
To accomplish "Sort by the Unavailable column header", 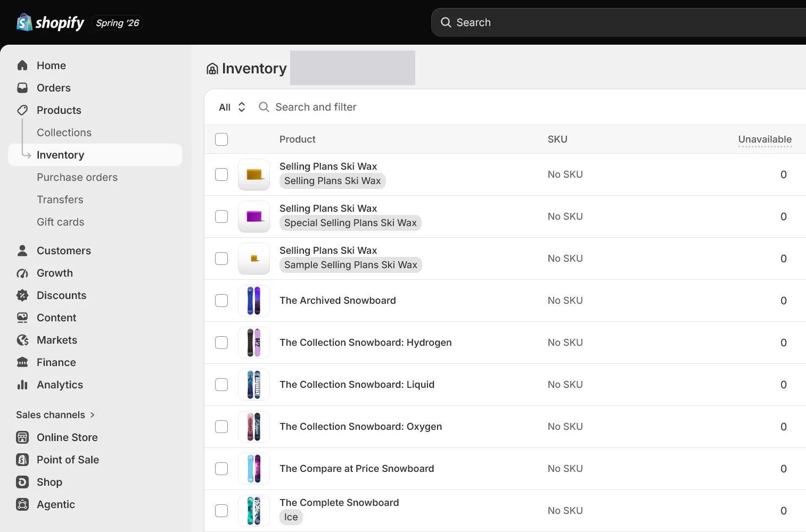I will click(x=764, y=139).
